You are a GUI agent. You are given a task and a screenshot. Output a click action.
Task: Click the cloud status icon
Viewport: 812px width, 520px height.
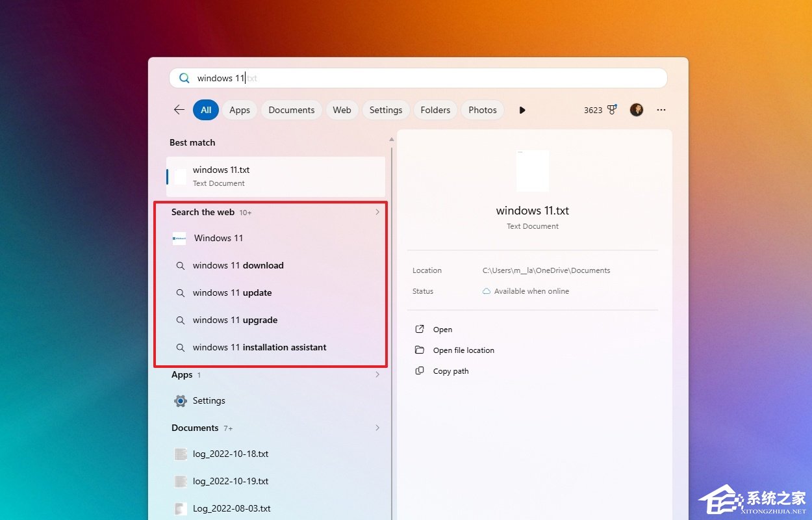487,291
